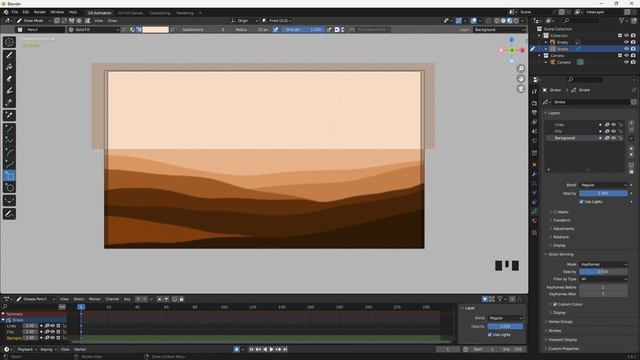The height and width of the screenshot is (360, 640).
Task: Select the Line primitive tool
Action: tap(9, 129)
